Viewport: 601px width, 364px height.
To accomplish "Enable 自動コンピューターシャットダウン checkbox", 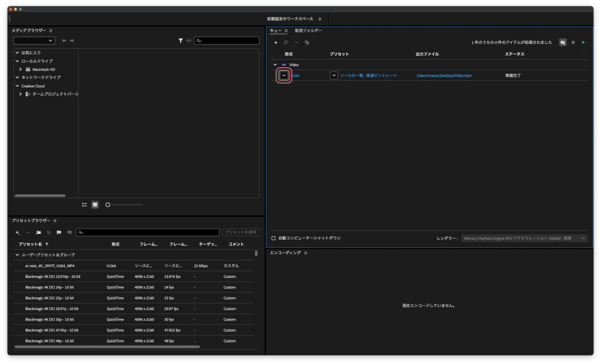I will click(x=274, y=238).
